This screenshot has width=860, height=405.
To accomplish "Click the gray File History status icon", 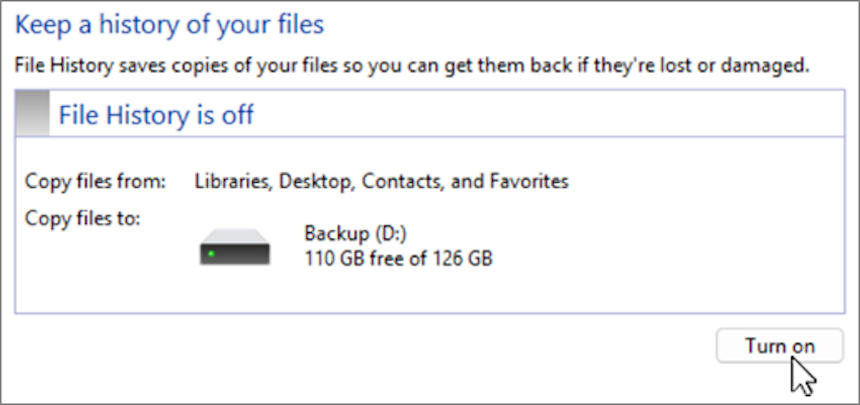I will point(32,113).
